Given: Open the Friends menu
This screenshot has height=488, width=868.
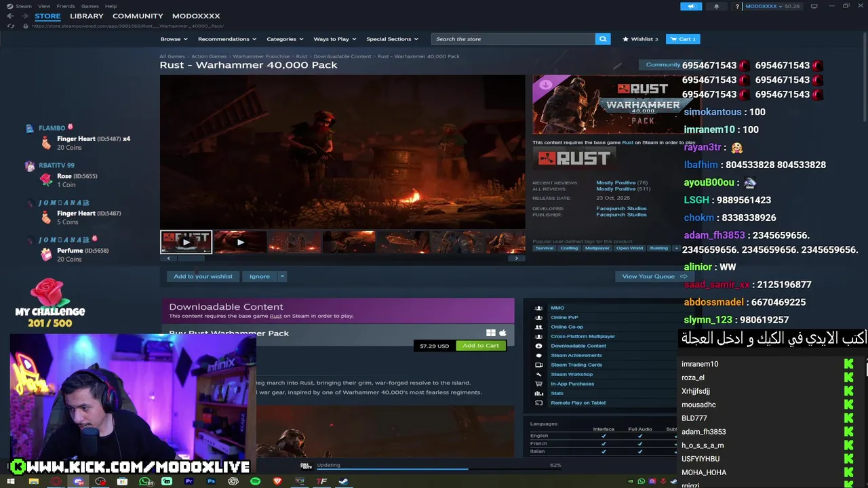Looking at the screenshot, I should 66,6.
